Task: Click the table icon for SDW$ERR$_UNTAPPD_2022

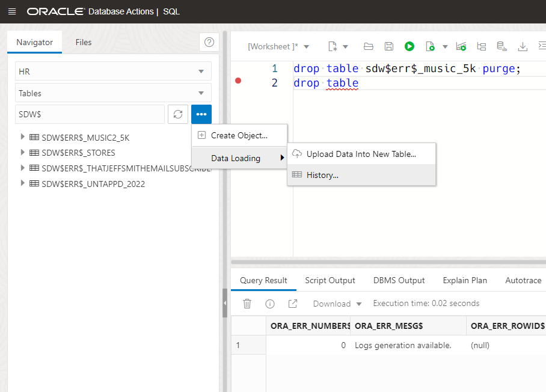Action: (x=34, y=183)
